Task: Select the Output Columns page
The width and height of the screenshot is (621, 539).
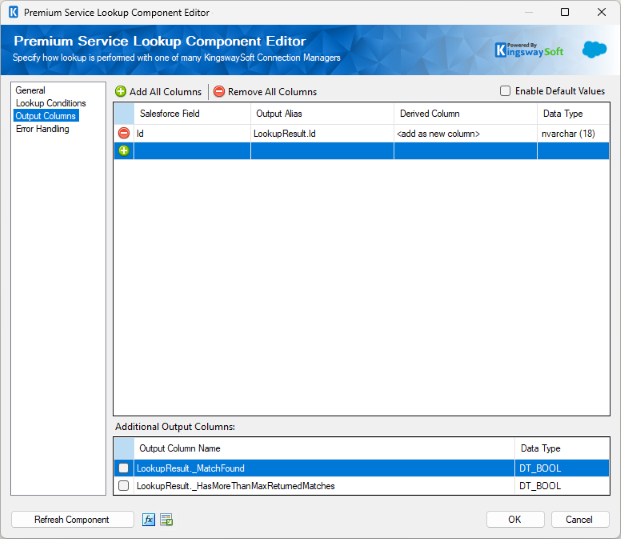Action: 46,116
